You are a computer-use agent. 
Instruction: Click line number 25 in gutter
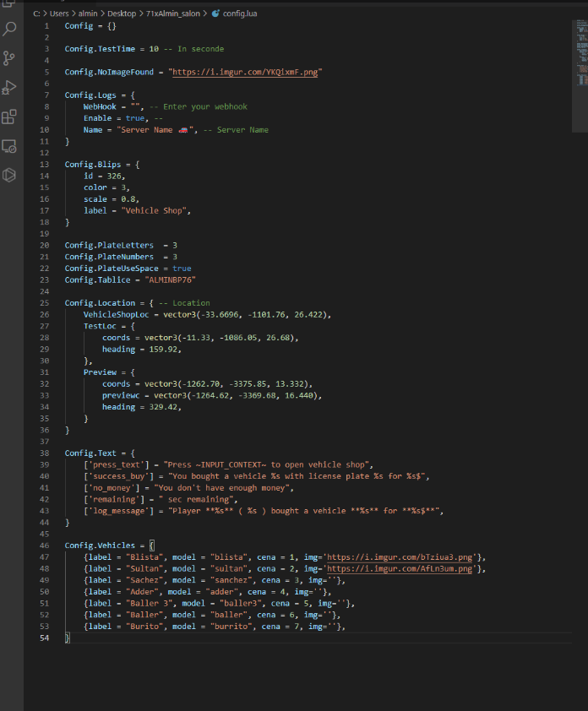click(45, 303)
